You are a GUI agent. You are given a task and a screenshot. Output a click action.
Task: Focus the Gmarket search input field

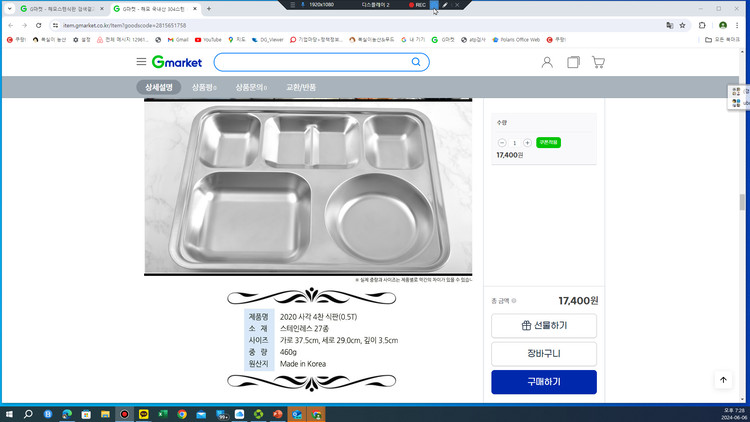click(313, 62)
